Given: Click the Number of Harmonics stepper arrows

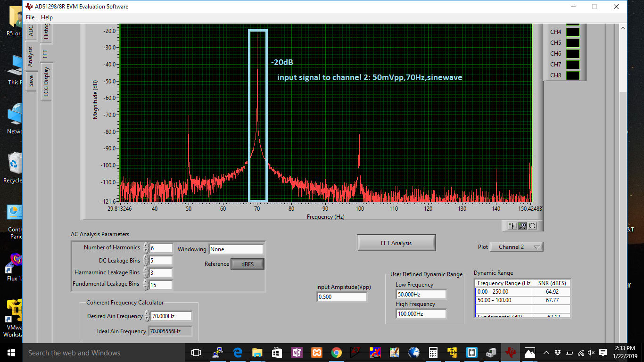Looking at the screenshot, I should pos(146,247).
